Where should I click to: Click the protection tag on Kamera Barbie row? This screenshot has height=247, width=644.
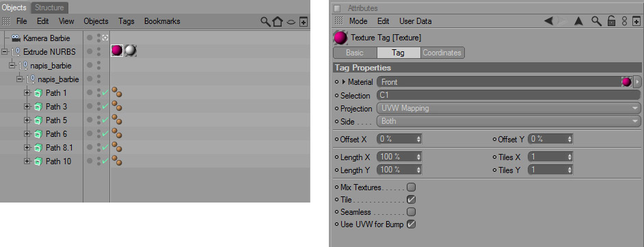click(x=105, y=38)
